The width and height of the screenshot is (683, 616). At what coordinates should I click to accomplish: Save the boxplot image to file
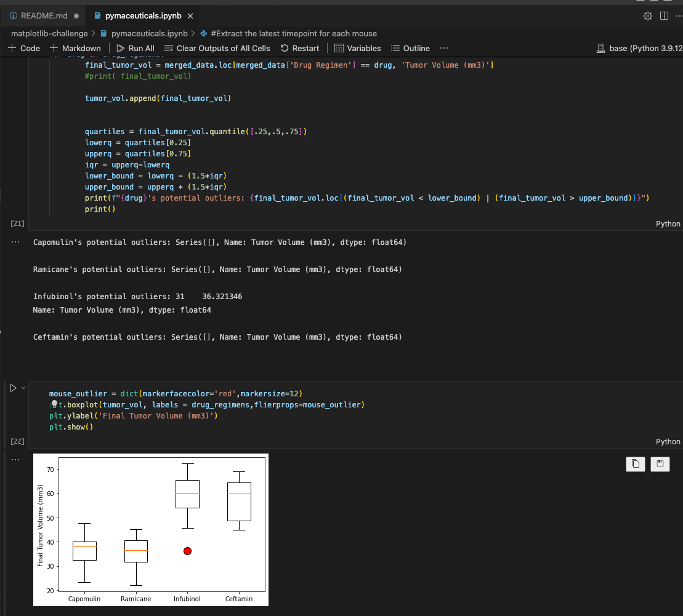[660, 464]
